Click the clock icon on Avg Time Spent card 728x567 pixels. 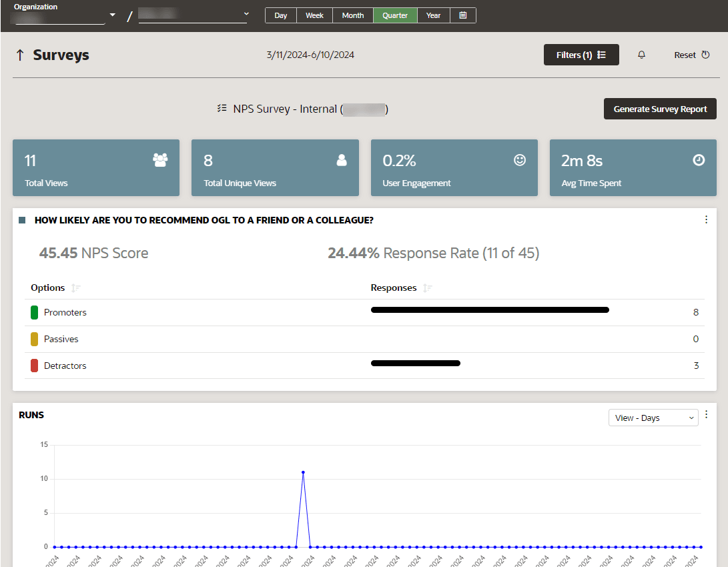pyautogui.click(x=698, y=160)
